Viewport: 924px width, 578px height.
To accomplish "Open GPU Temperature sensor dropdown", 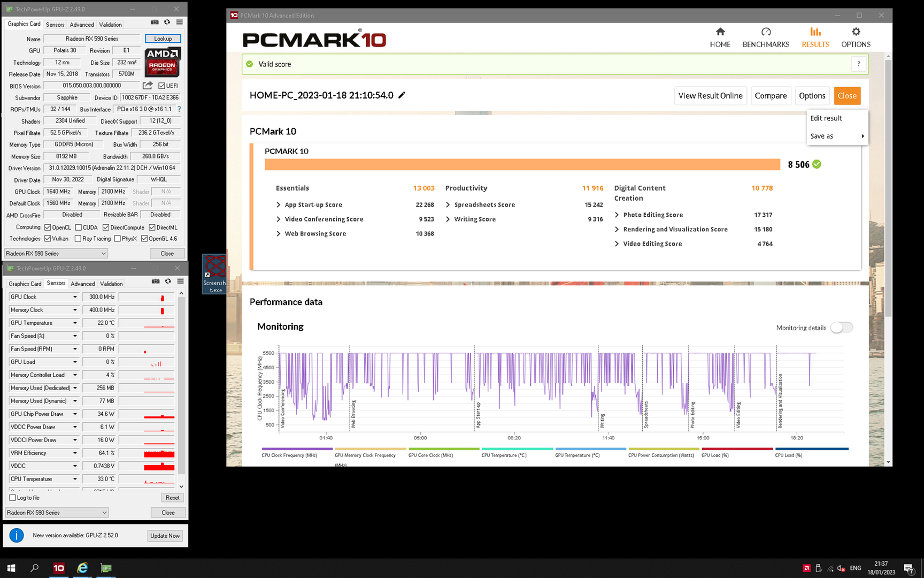I will [75, 323].
